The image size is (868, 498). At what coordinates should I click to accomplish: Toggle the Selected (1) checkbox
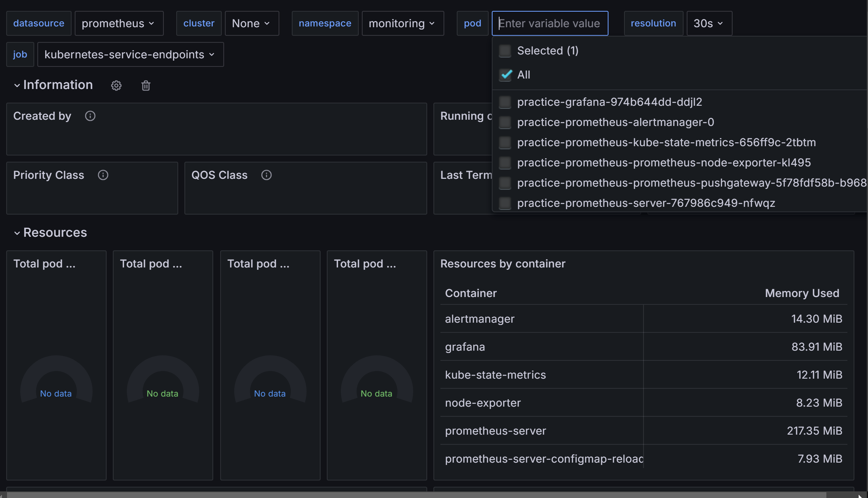coord(505,51)
